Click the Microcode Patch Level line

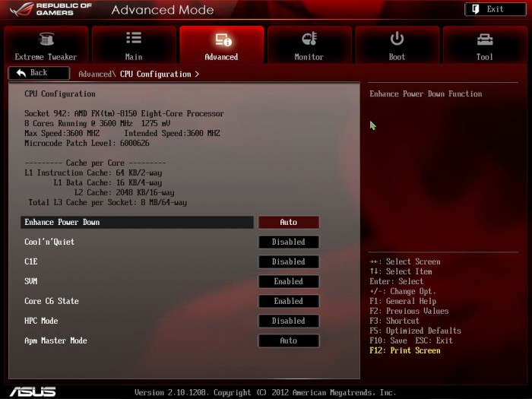coord(87,143)
